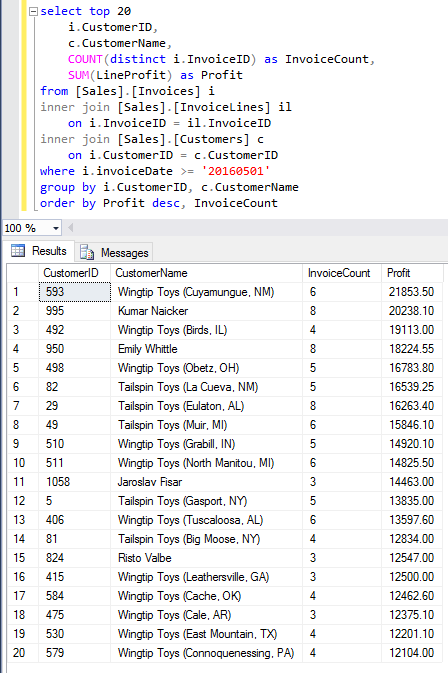Click Wingtip Toys (Cale, AR) cell
Screen dimensions: 448x673
[207, 615]
